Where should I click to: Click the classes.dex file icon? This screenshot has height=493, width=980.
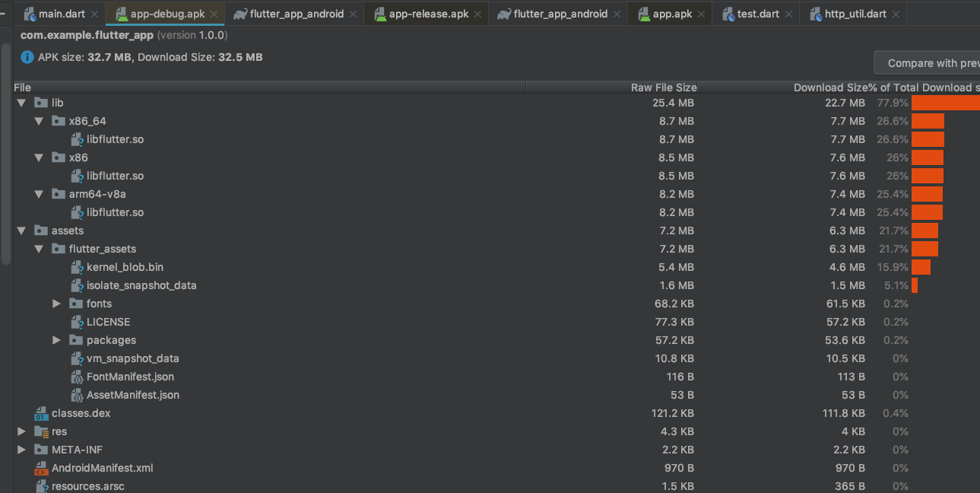point(41,413)
